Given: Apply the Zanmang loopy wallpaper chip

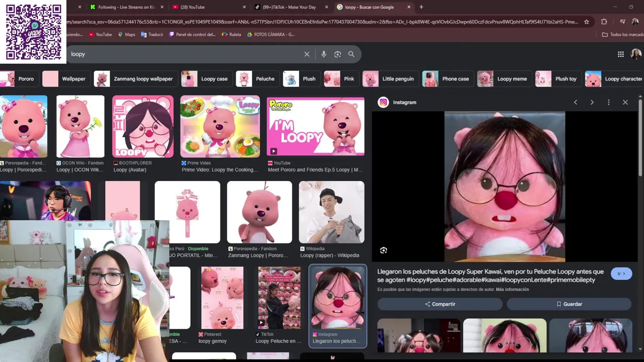Looking at the screenshot, I should pyautogui.click(x=136, y=79).
